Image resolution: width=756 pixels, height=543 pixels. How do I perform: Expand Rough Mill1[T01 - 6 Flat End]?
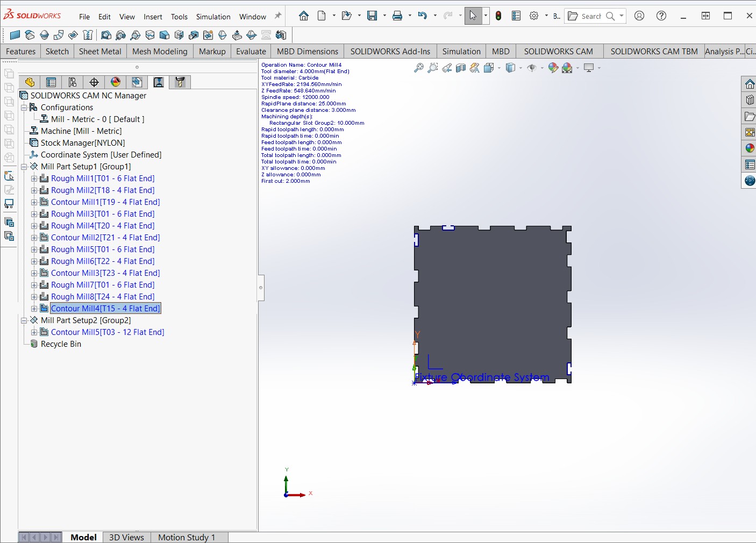click(x=34, y=178)
